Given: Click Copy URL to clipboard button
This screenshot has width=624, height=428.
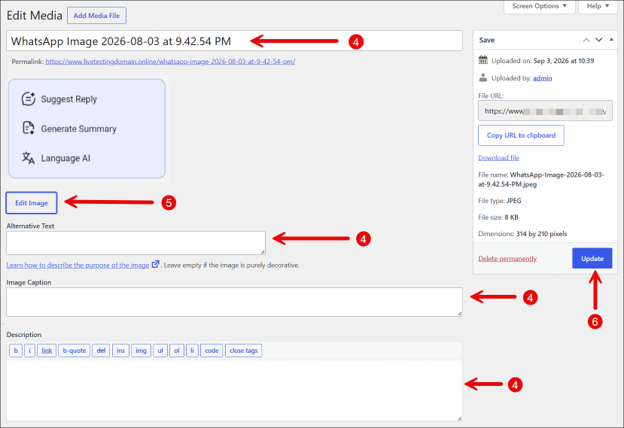Looking at the screenshot, I should (521, 135).
